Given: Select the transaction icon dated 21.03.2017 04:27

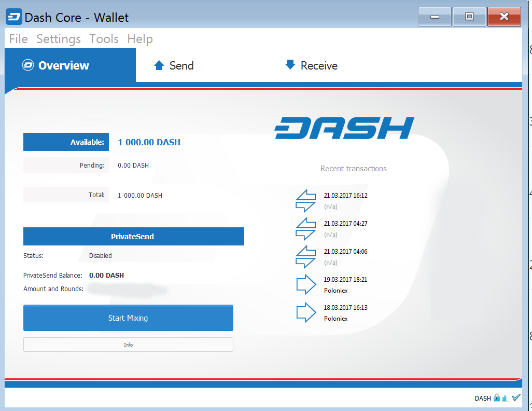Looking at the screenshot, I should [306, 229].
